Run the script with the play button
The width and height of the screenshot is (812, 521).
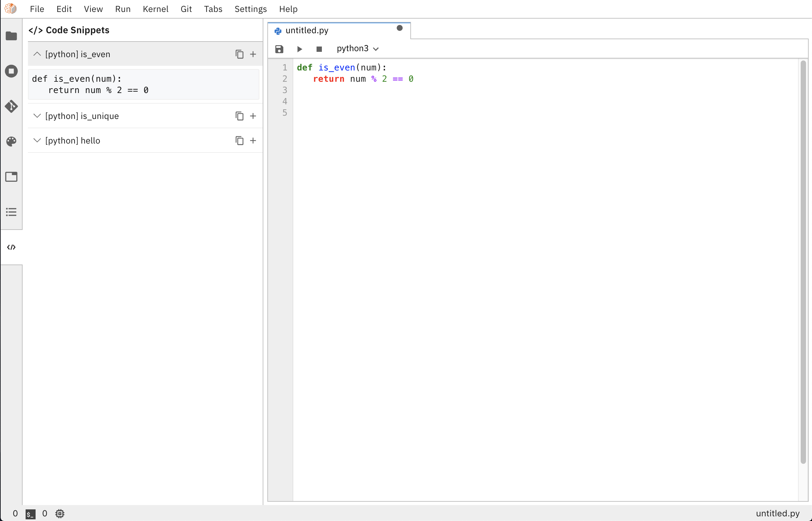[299, 49]
